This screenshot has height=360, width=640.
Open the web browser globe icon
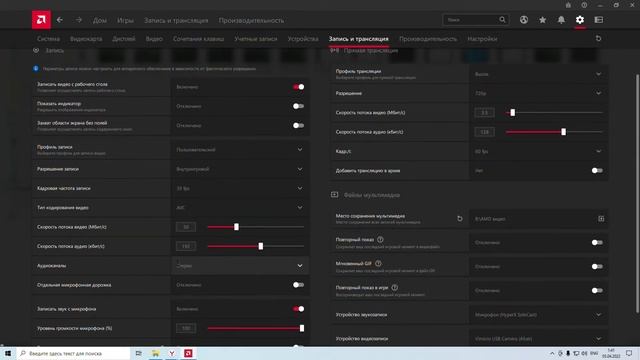click(x=524, y=20)
